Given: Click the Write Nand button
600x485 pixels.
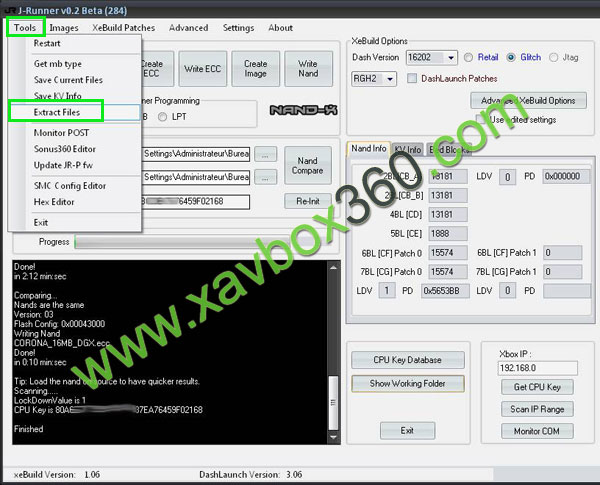Looking at the screenshot, I should (x=308, y=69).
